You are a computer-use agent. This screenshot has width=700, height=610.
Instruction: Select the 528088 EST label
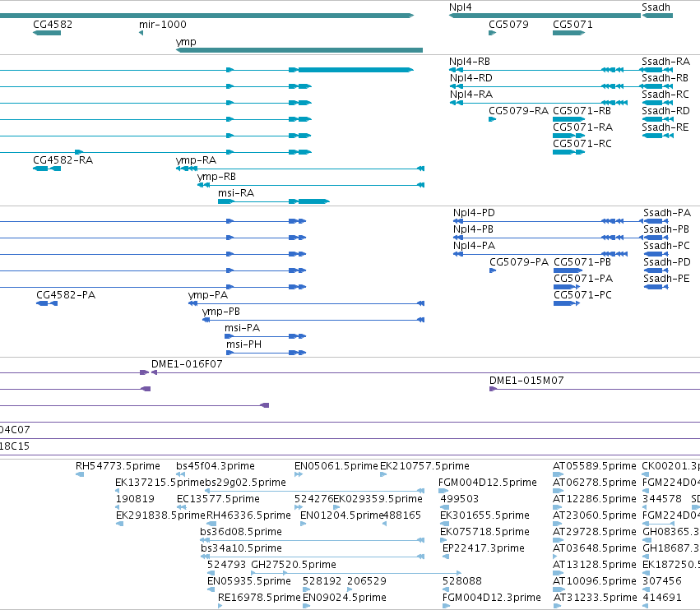point(462,582)
